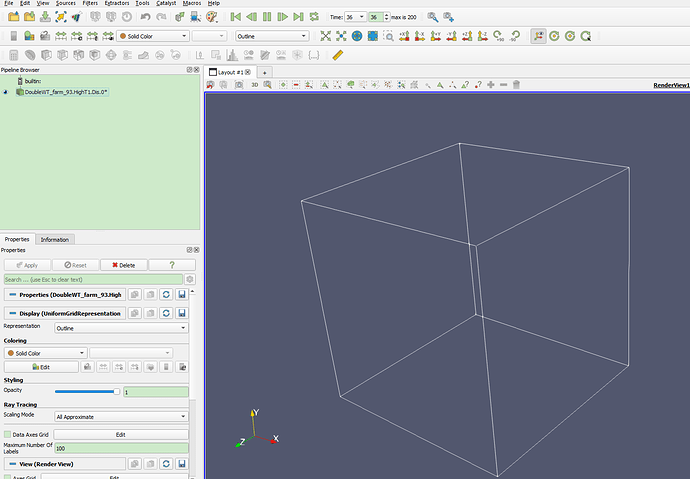The height and width of the screenshot is (479, 690).
Task: Toggle the animation loop button
Action: (315, 17)
